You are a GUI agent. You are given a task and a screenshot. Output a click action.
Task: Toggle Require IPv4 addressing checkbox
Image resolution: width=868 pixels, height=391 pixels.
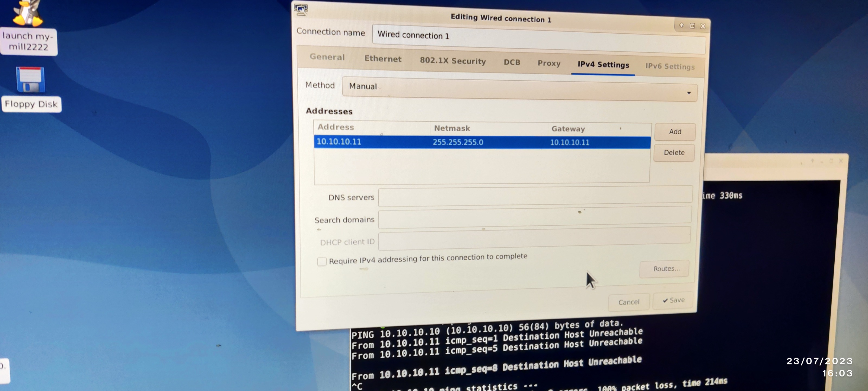tap(322, 261)
